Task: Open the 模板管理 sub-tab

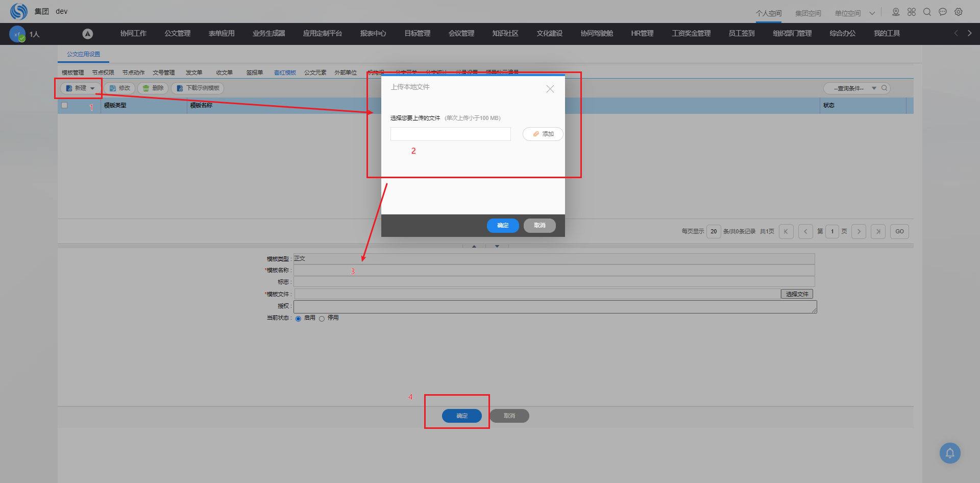Action: [x=73, y=73]
